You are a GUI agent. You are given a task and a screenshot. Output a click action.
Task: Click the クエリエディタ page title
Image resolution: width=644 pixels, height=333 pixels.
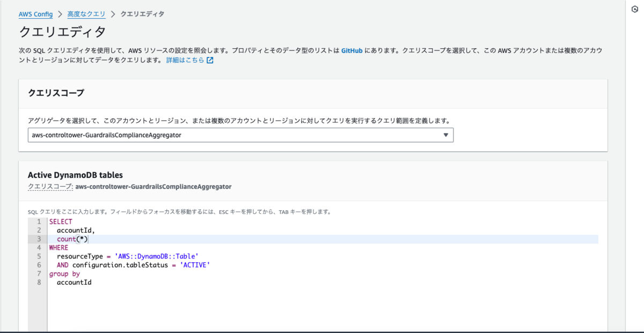pos(62,32)
